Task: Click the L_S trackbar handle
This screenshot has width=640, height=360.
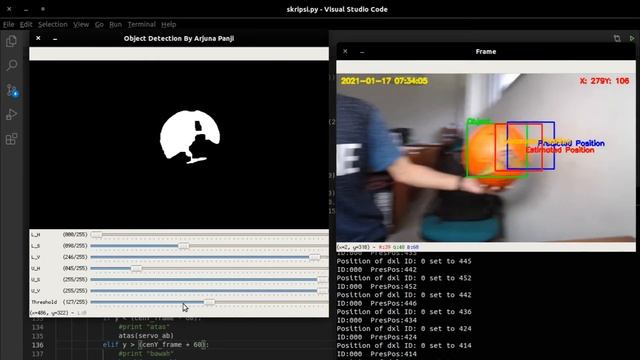Action: click(x=184, y=246)
